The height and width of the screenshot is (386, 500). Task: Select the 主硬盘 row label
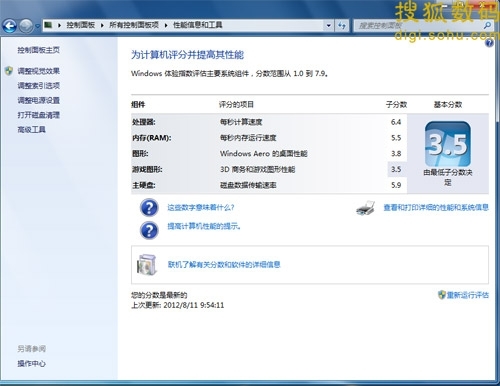coord(144,185)
